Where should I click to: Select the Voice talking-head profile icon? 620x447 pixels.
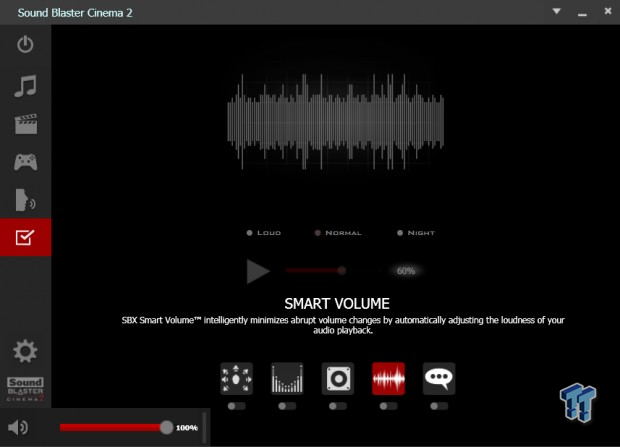(x=25, y=200)
